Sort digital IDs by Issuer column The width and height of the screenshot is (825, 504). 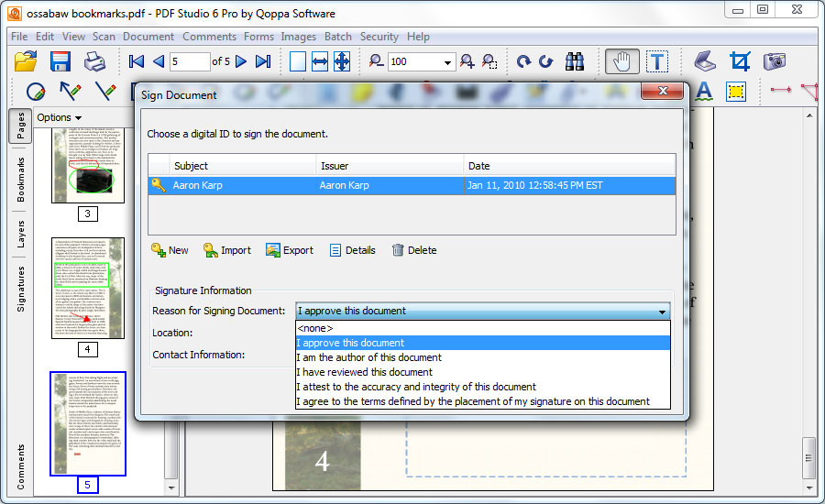(x=390, y=166)
